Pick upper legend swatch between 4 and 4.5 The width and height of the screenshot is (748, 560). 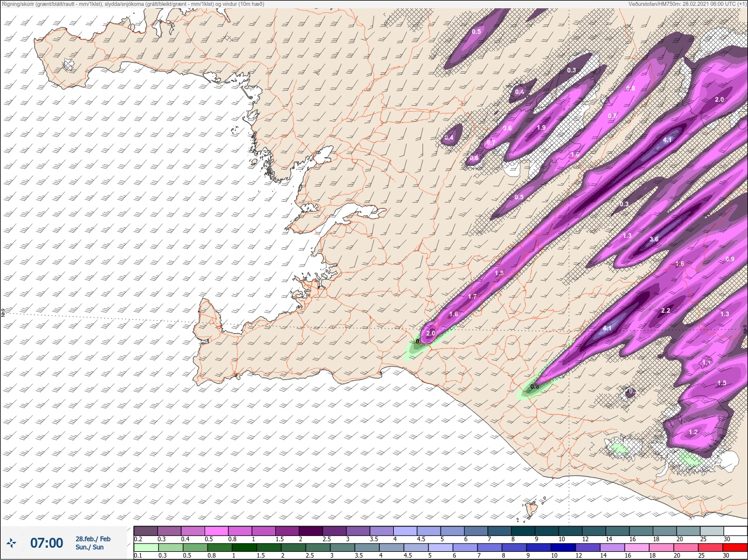pos(407,531)
